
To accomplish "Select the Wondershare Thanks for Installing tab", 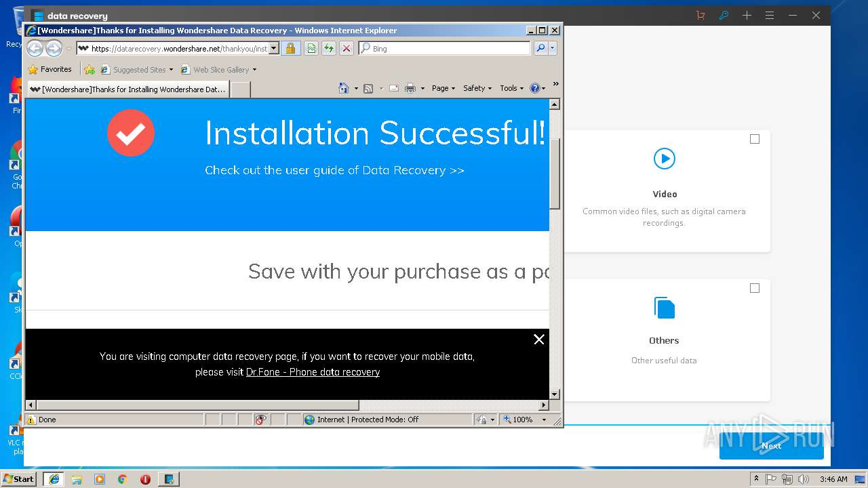I will pos(127,89).
